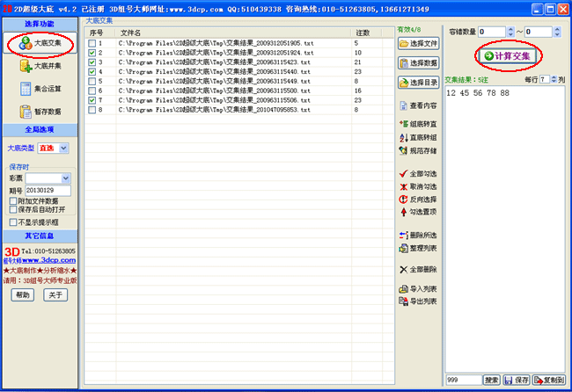
Task: Uncheck the checkbox for file row 7
Action: 92,101
